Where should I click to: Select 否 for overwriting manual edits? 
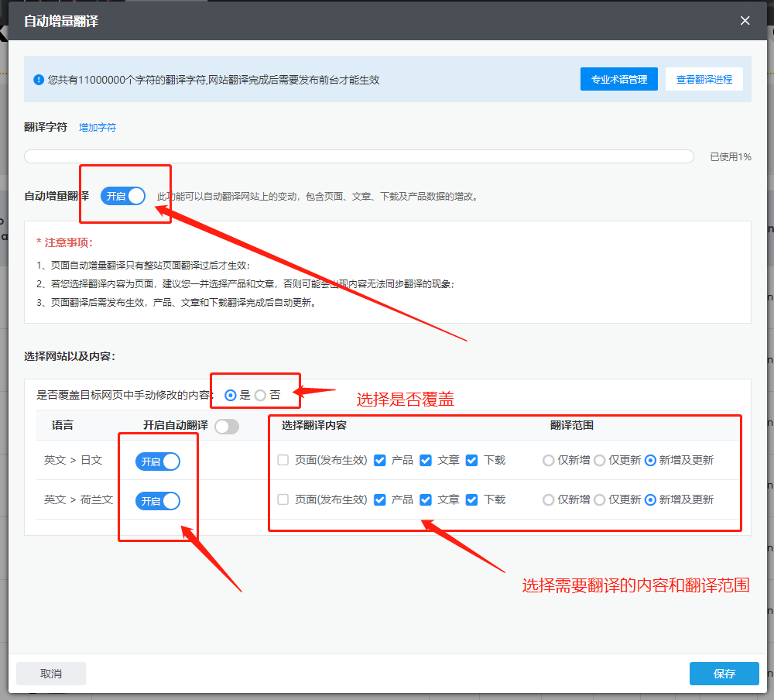261,395
